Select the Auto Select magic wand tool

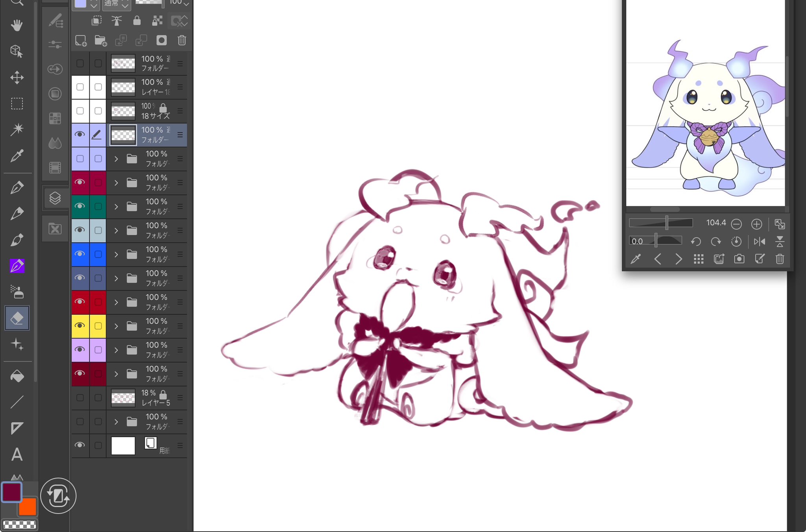[17, 129]
